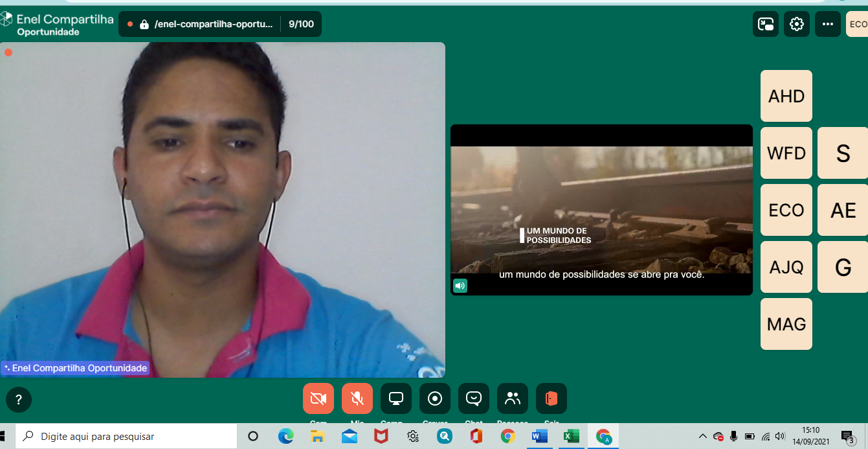
Task: Open the screen share button
Action: click(395, 398)
